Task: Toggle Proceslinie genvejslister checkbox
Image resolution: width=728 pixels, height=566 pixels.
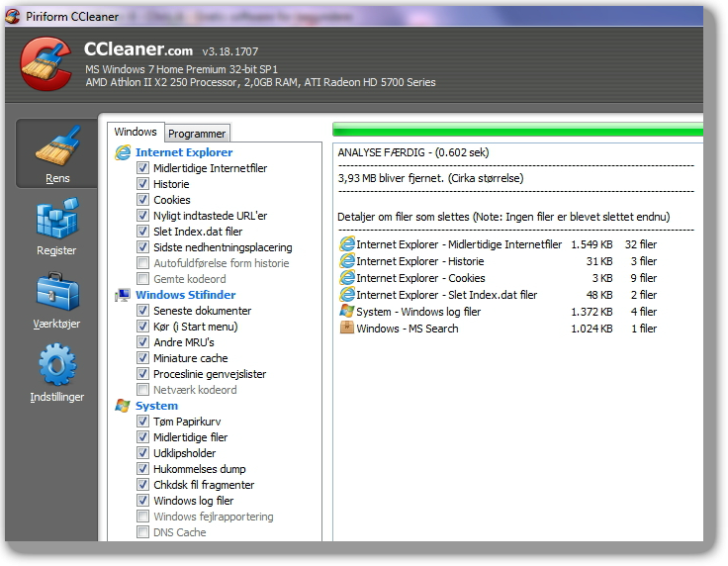Action: coord(142,374)
